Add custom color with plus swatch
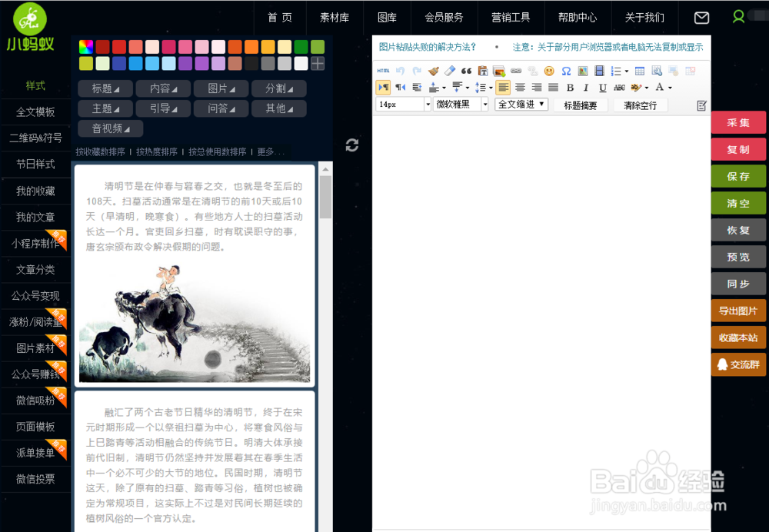 click(318, 63)
